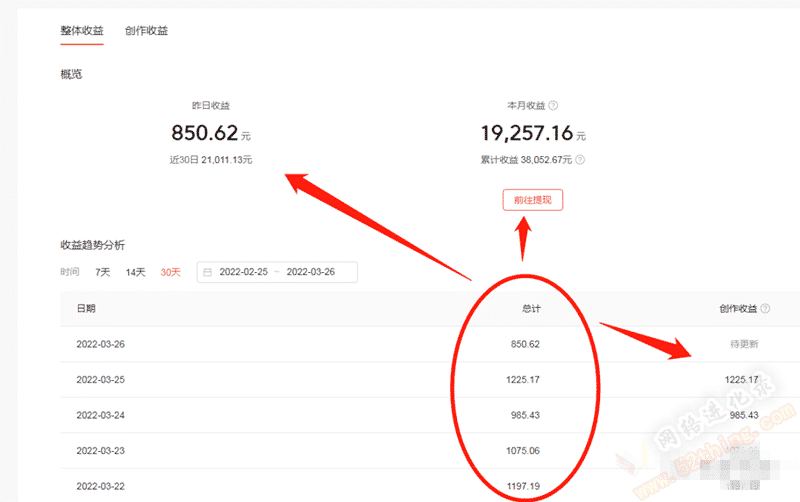Click the 本月收益 label
800x502 pixels.
(526, 106)
